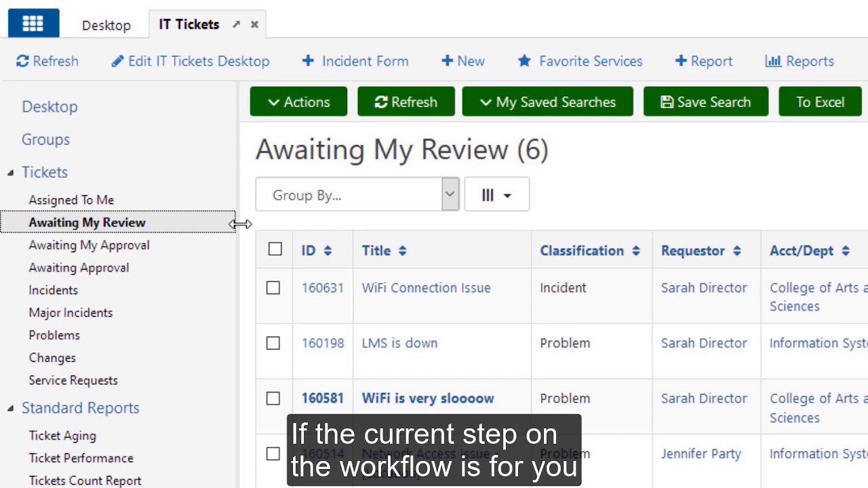Open Awaiting My Approval in sidebar
The width and height of the screenshot is (868, 488).
click(89, 245)
